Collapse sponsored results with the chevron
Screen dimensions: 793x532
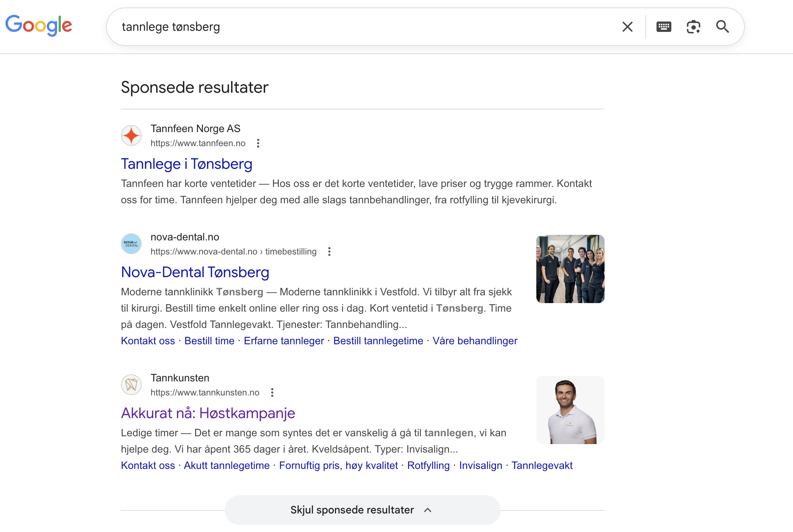click(x=428, y=510)
